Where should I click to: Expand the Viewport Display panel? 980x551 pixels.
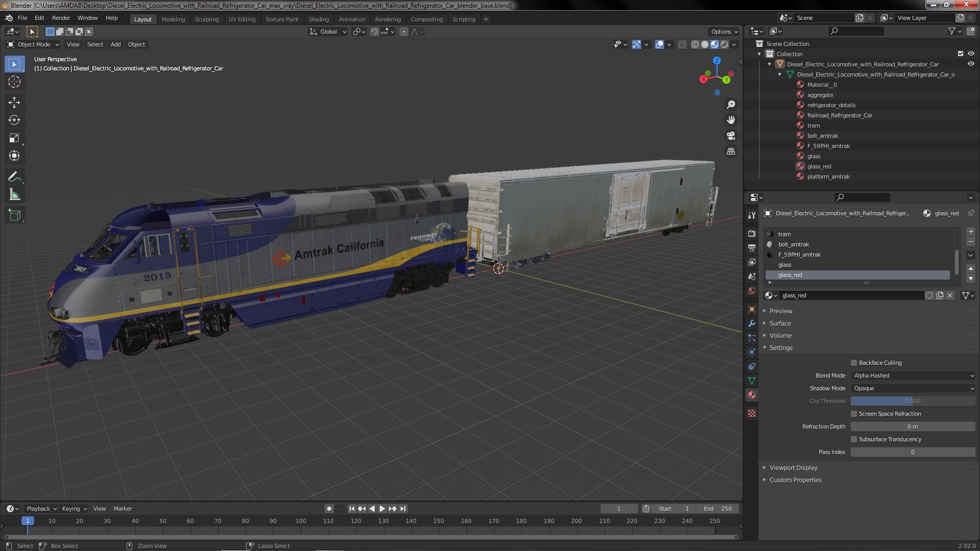pos(793,467)
